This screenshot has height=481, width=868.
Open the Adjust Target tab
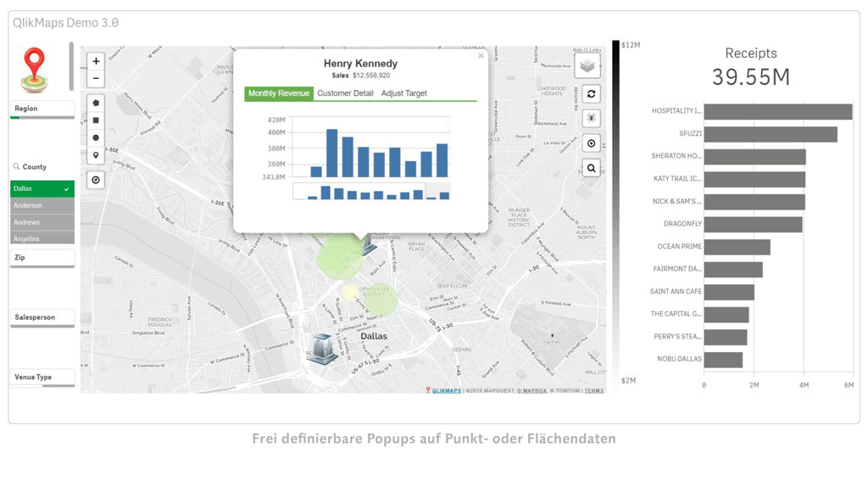pyautogui.click(x=404, y=93)
